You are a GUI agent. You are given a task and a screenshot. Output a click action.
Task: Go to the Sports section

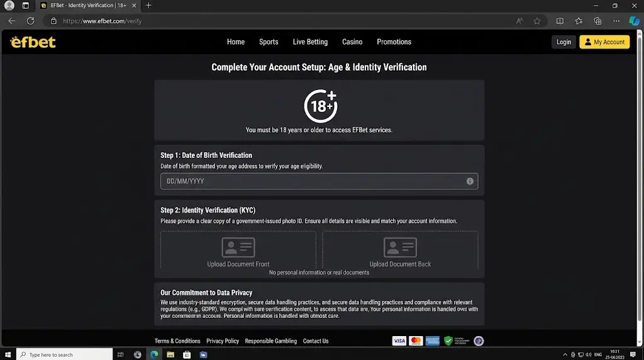click(269, 42)
